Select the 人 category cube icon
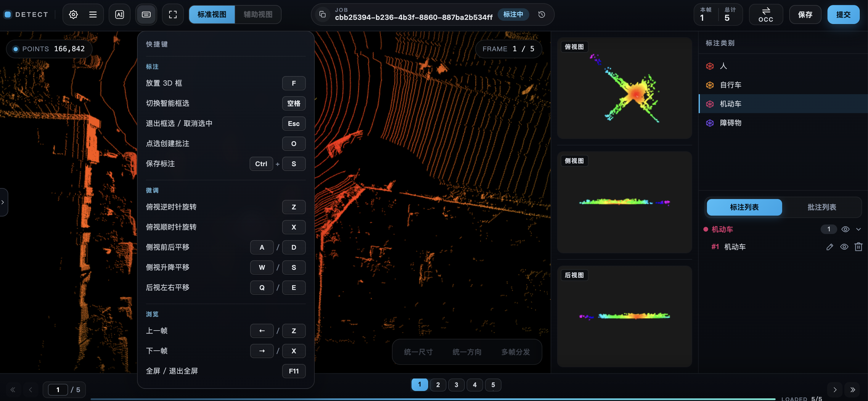Screen dimensions: 868x401 [710, 66]
